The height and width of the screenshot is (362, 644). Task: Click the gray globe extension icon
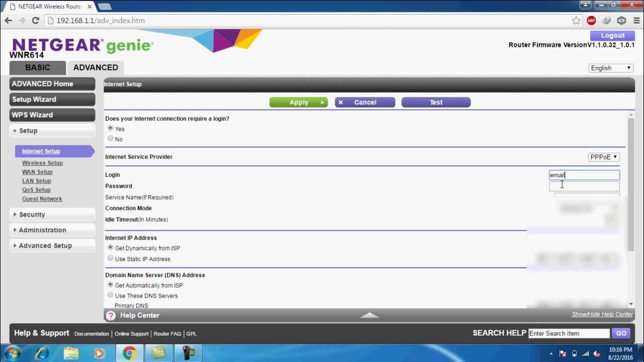pyautogui.click(x=607, y=21)
